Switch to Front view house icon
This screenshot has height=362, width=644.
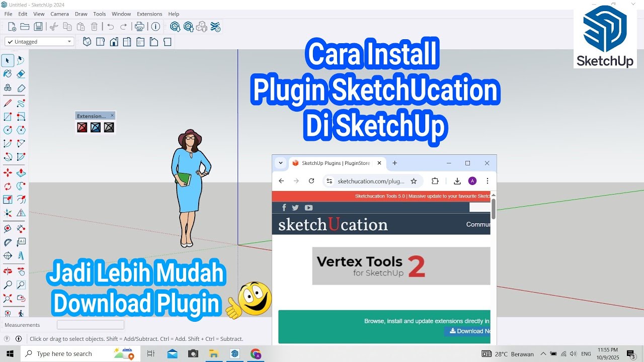[x=114, y=42]
